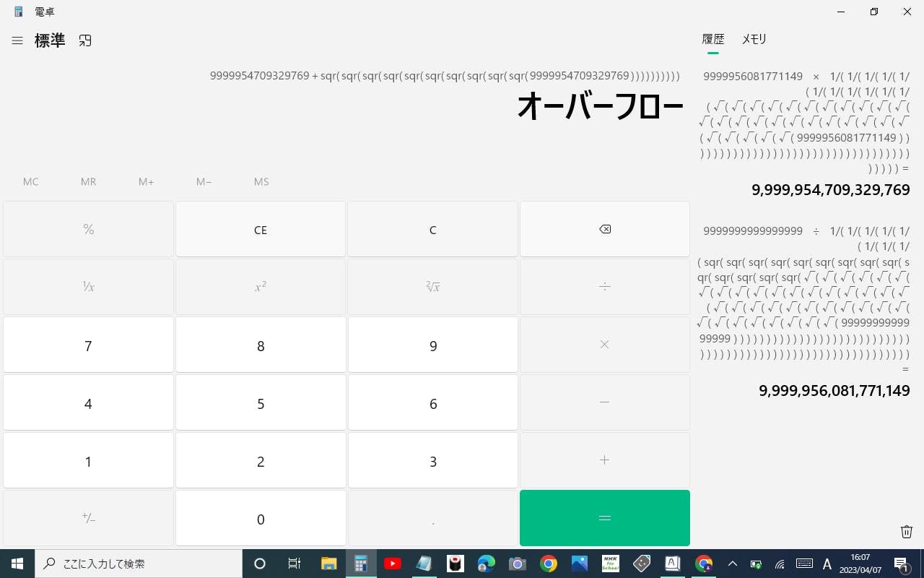Open YouTube from the taskbar
Viewport: 924px width, 578px height.
coord(393,564)
